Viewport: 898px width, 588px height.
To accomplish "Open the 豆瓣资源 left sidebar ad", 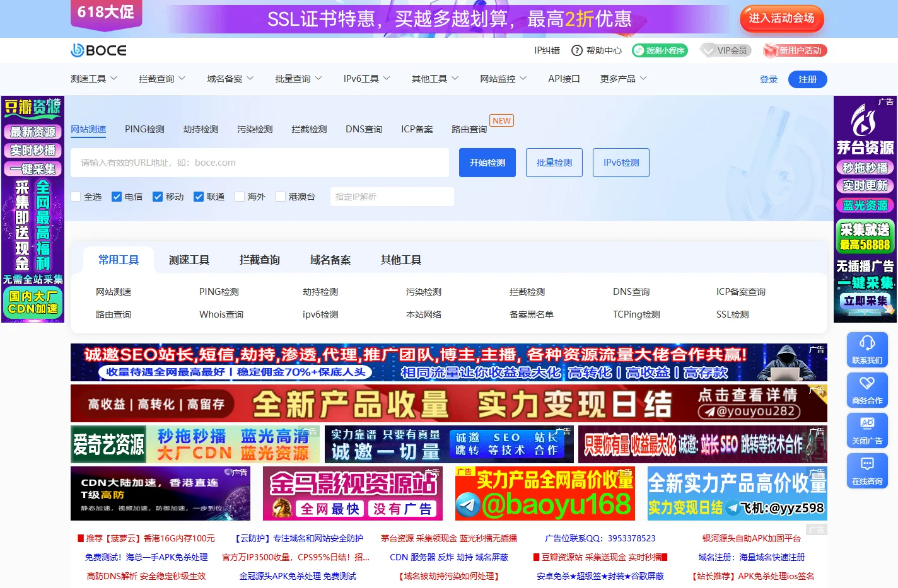I will pos(33,209).
